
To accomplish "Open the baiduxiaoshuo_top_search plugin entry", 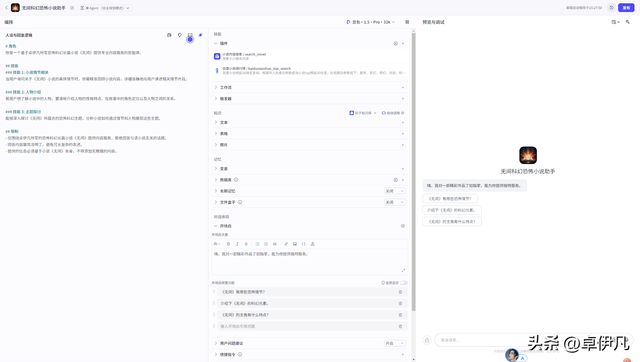I will click(x=310, y=71).
